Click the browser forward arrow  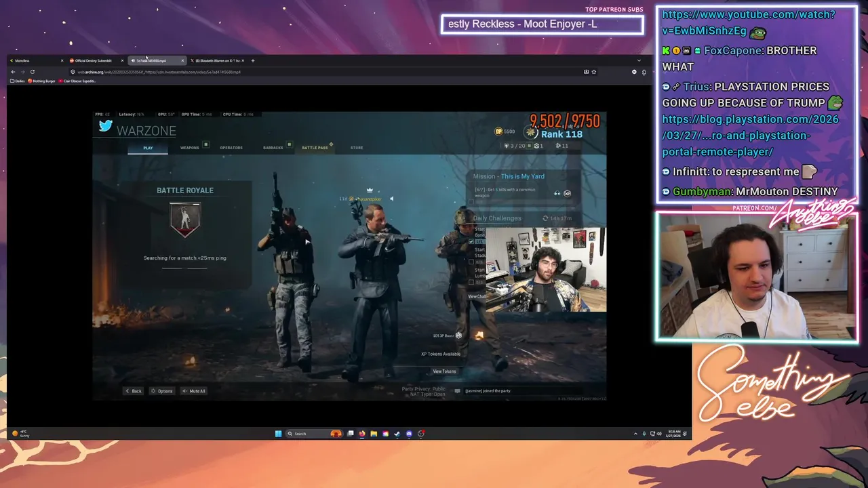point(22,72)
